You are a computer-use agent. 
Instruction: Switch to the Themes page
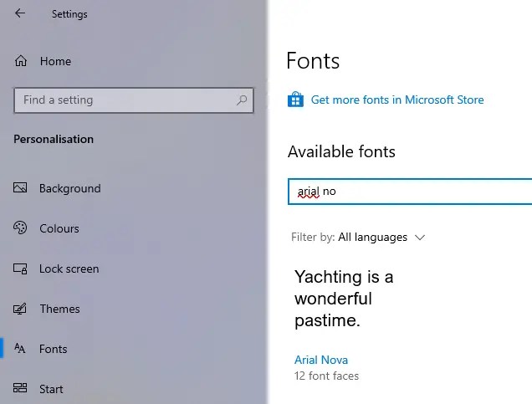59,309
